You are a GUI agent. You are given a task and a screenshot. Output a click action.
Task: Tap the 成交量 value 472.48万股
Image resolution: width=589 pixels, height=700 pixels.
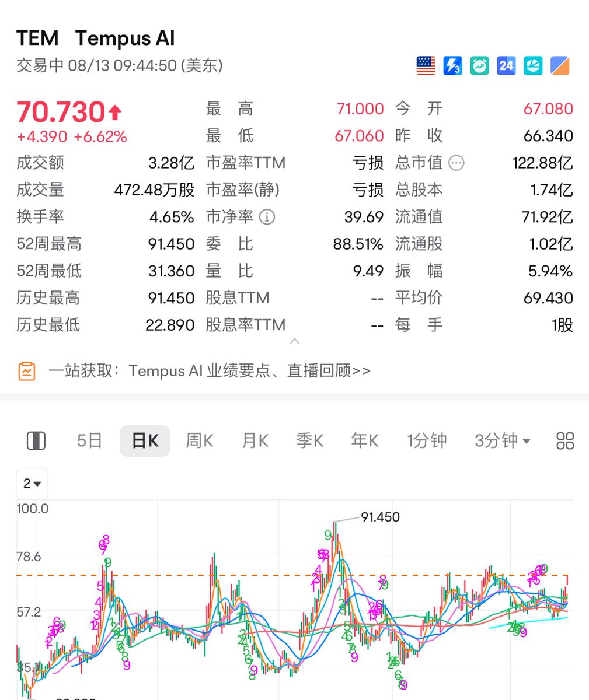[154, 190]
